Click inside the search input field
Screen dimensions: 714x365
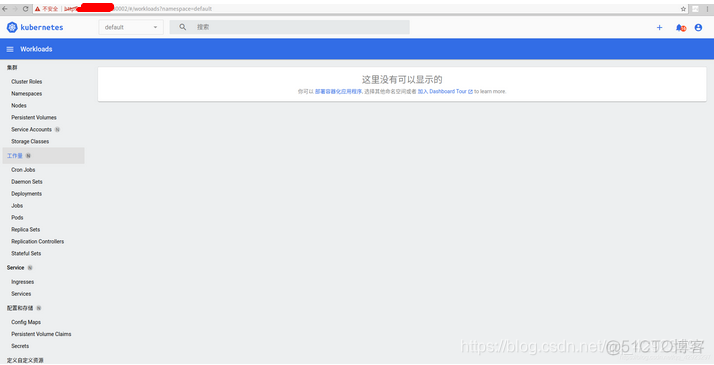click(x=290, y=27)
